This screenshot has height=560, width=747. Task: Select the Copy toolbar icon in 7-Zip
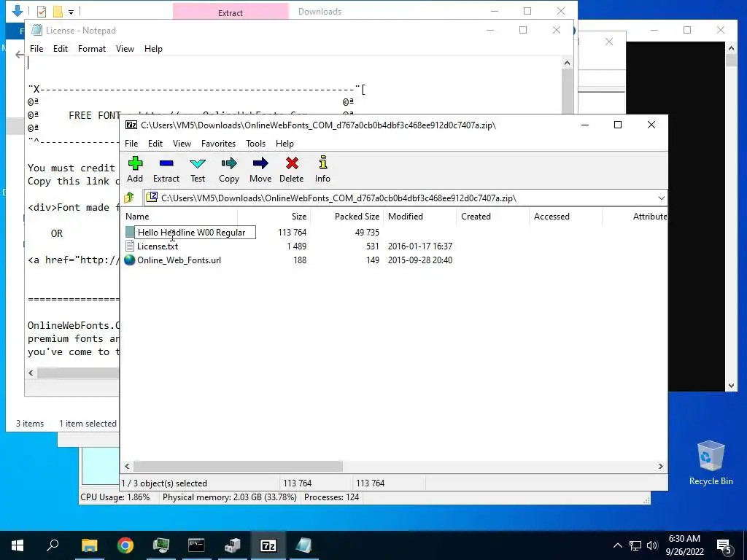pyautogui.click(x=228, y=169)
